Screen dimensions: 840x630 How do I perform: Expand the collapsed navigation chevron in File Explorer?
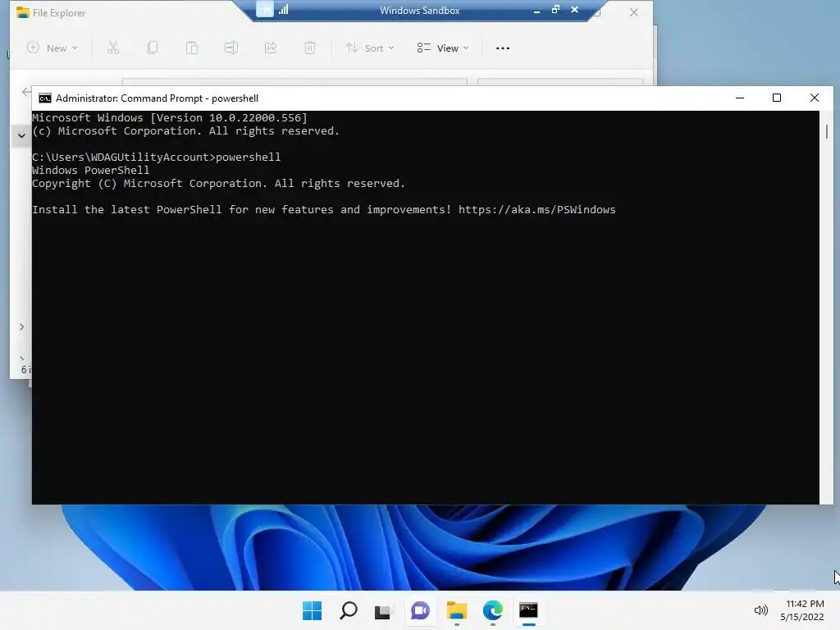point(21,326)
